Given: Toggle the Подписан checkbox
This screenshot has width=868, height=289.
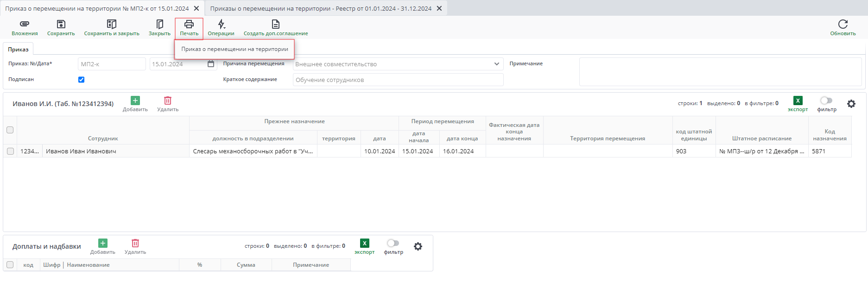Looking at the screenshot, I should point(82,80).
